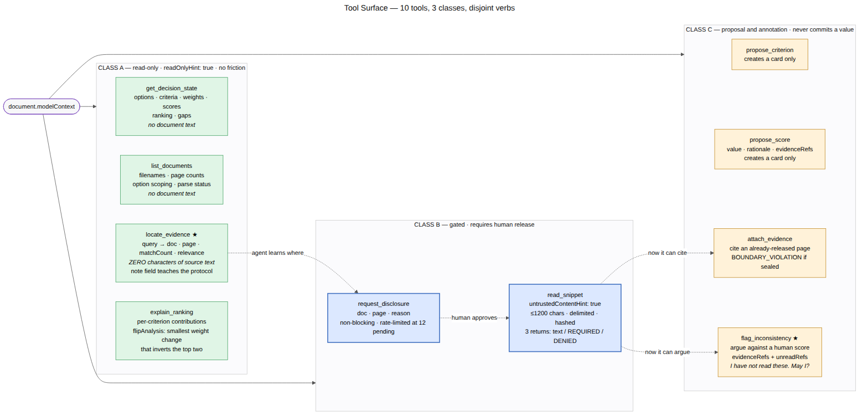868x420 pixels.
Task: Click the 'human approves' edge label
Action: click(x=474, y=318)
